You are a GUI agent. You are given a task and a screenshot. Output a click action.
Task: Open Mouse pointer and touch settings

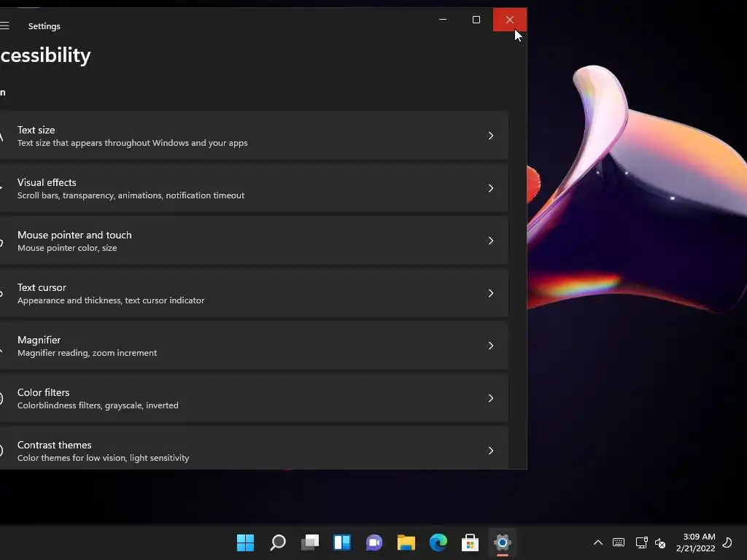(254, 241)
